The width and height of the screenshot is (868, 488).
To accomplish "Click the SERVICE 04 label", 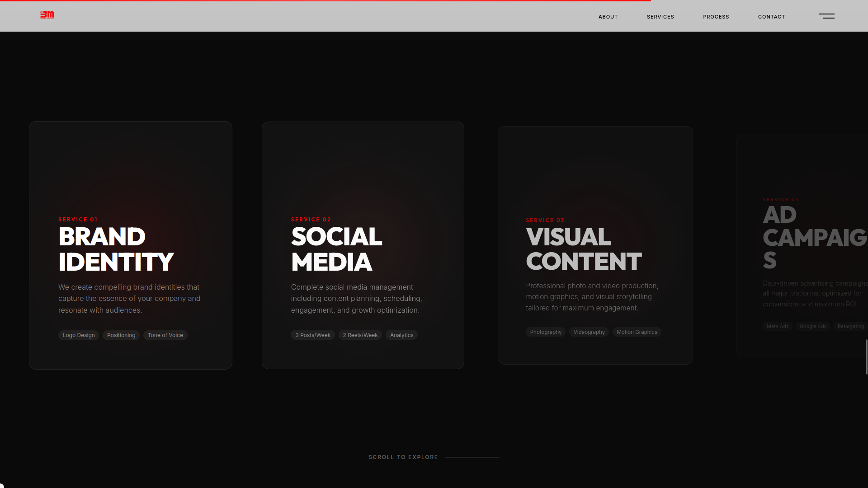I will coord(781,200).
